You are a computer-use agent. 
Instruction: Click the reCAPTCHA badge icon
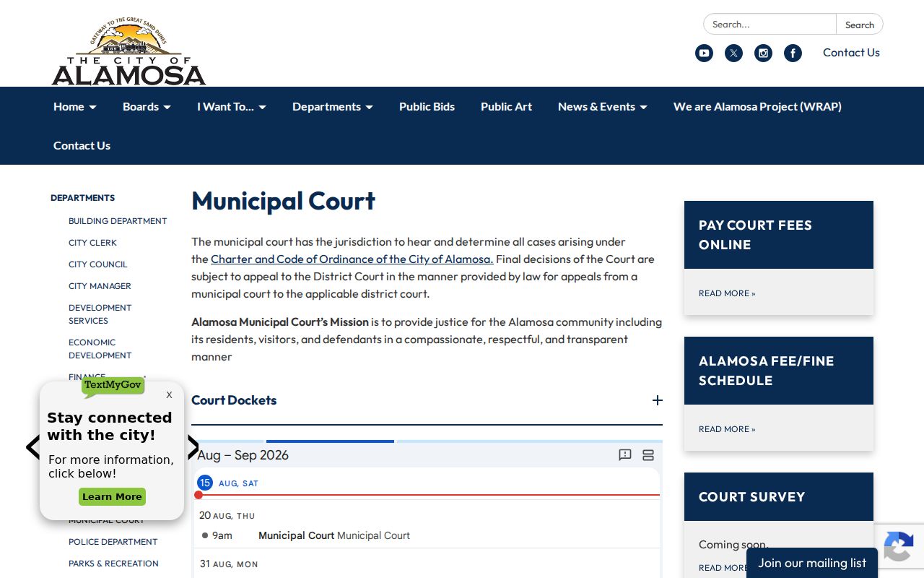click(898, 547)
